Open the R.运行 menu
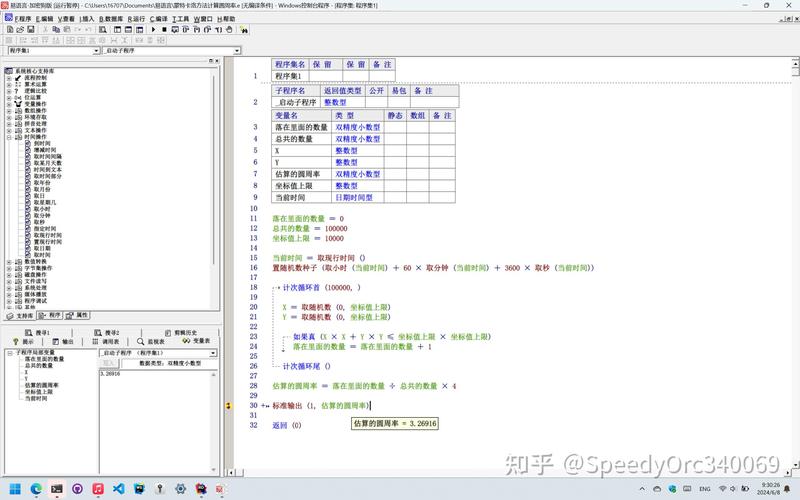 (x=136, y=19)
